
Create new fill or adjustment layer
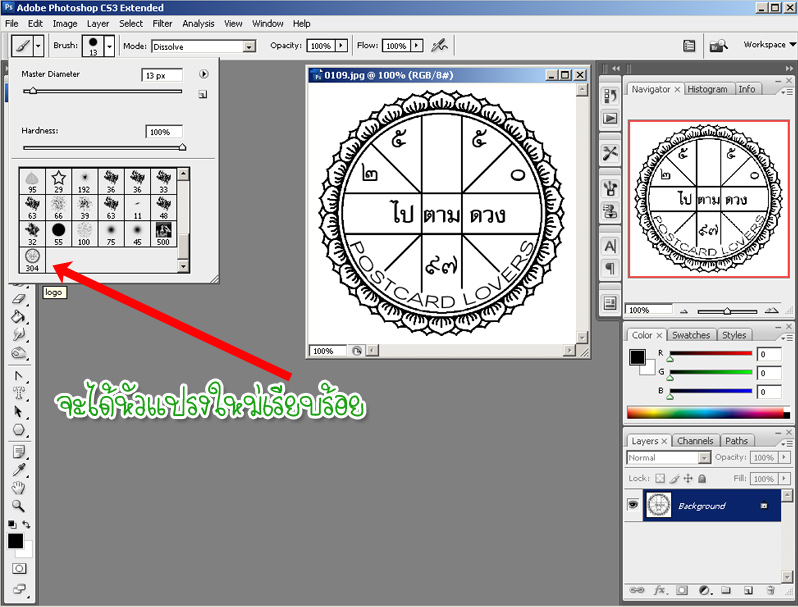click(704, 590)
